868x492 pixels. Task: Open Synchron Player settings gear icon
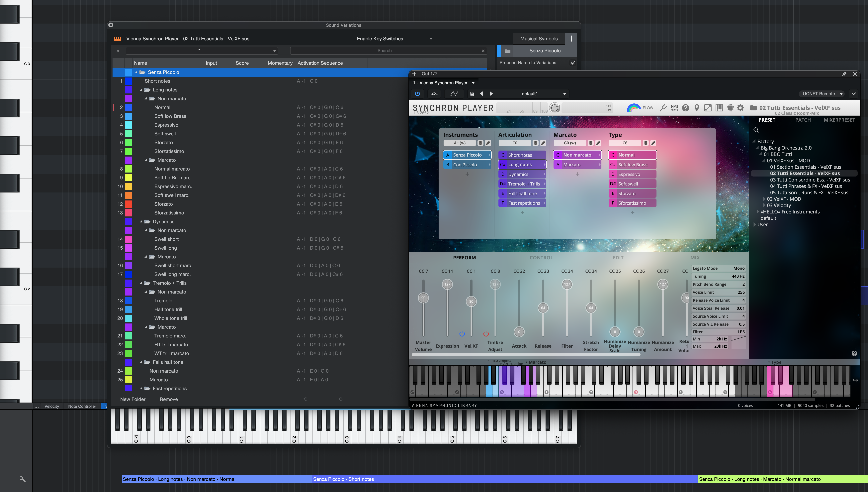coord(740,108)
